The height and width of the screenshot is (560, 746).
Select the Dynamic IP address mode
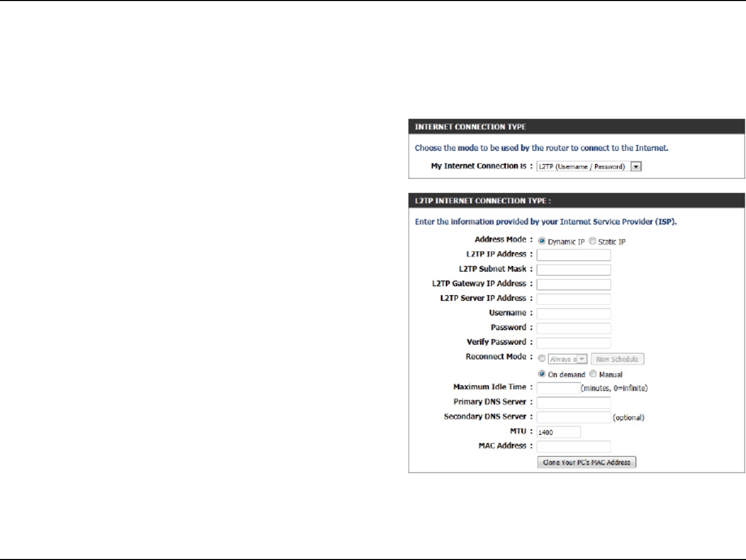click(x=542, y=241)
